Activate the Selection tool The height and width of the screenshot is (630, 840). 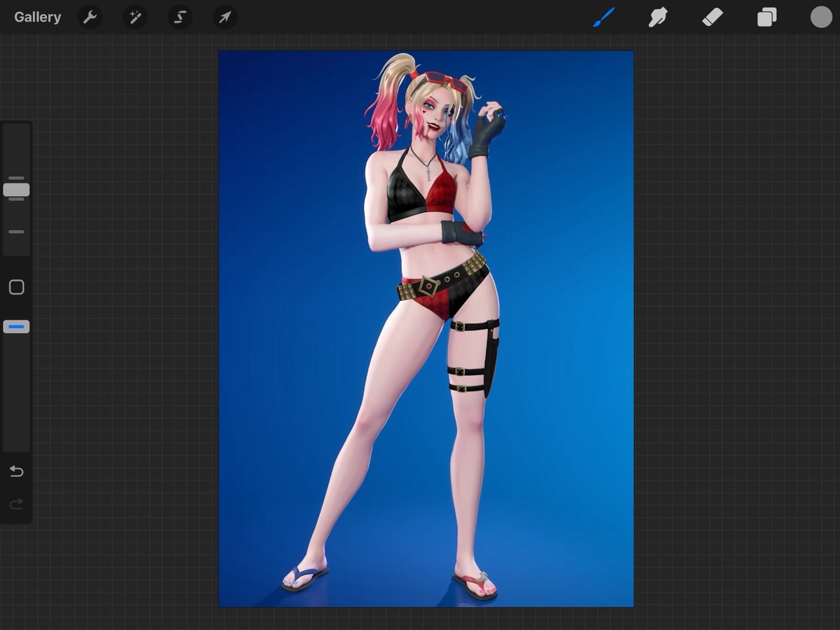click(180, 17)
